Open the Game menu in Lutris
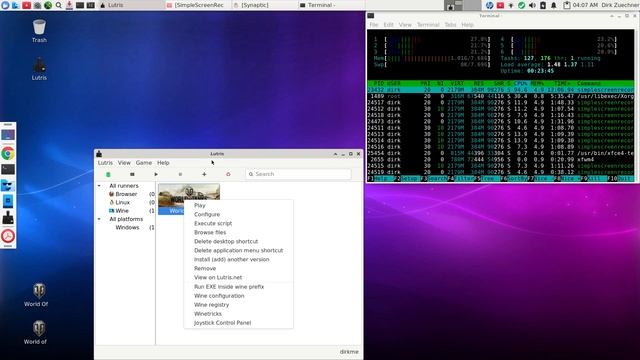This screenshot has height=360, width=640. (144, 162)
